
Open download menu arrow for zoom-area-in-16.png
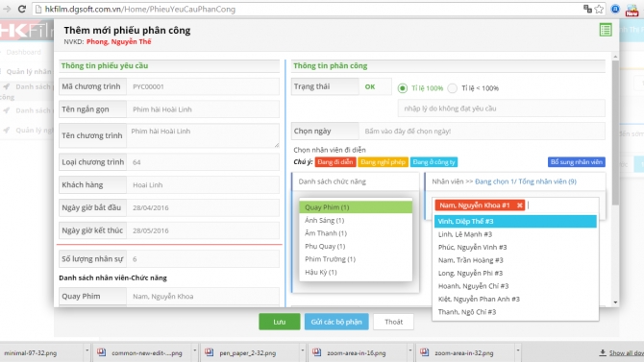(x=409, y=350)
